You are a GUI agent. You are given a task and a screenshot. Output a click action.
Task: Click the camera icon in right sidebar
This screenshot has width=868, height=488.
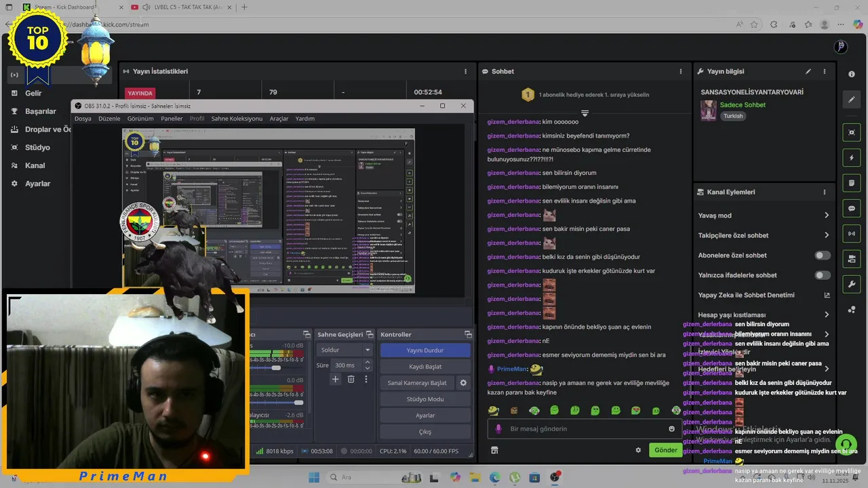(x=852, y=259)
